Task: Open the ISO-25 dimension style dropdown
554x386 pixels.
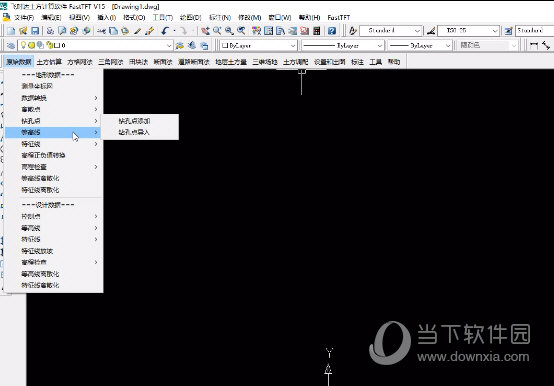Action: 495,31
